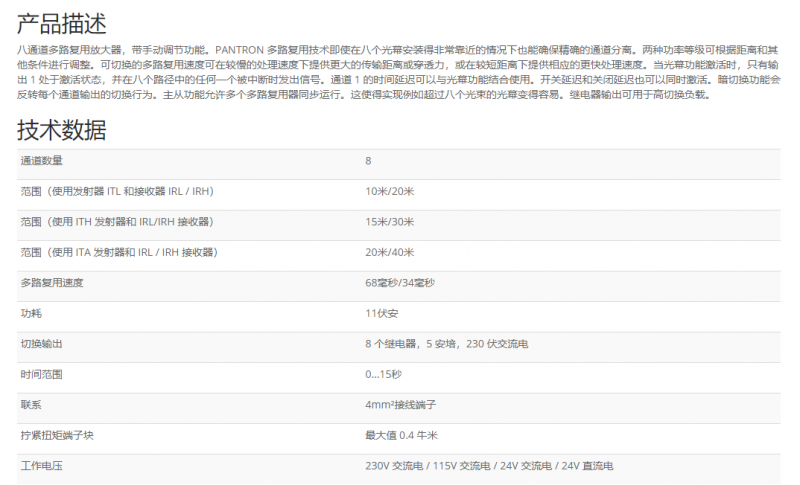The height and width of the screenshot is (485, 800).
Task: Click the 15米/30米 range value
Action: pyautogui.click(x=389, y=221)
